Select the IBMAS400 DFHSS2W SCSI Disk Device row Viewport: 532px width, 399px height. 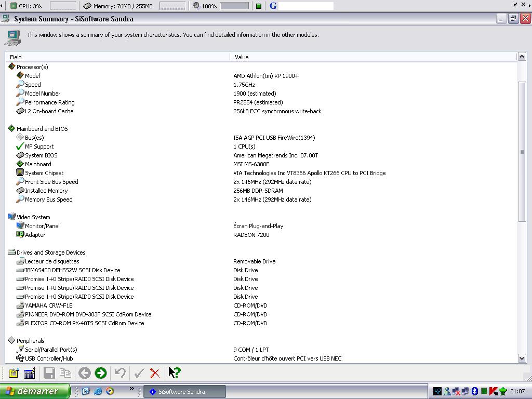tap(261, 270)
